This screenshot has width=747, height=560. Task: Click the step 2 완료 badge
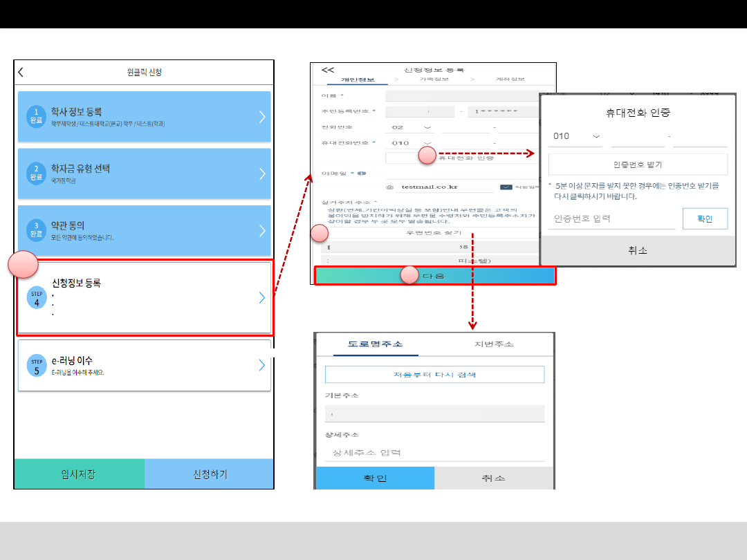tap(36, 174)
